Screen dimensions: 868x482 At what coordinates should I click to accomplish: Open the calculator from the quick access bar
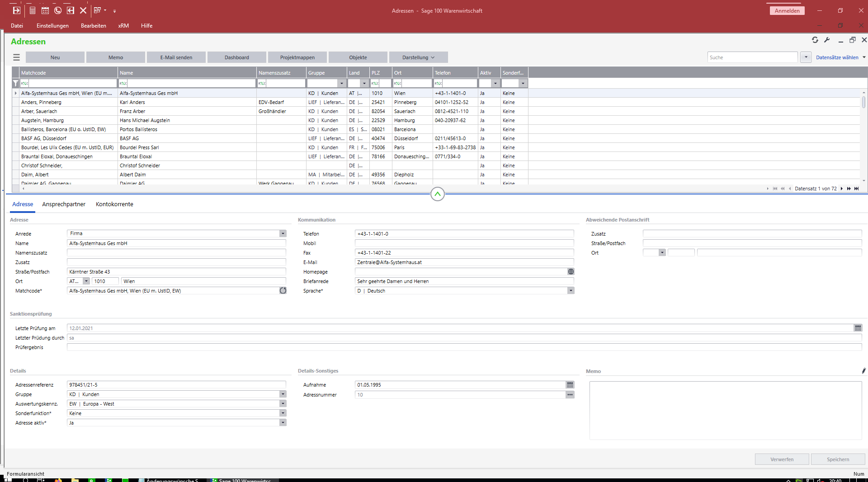tap(33, 10)
